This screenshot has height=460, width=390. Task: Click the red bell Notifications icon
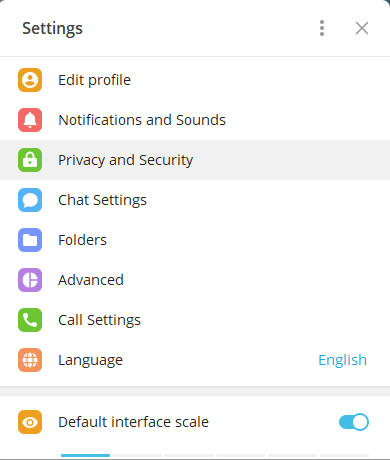coord(30,120)
